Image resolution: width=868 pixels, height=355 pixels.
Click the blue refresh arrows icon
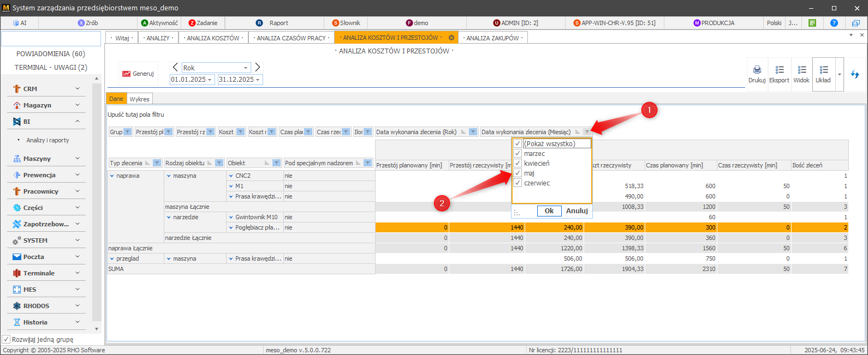(x=855, y=74)
